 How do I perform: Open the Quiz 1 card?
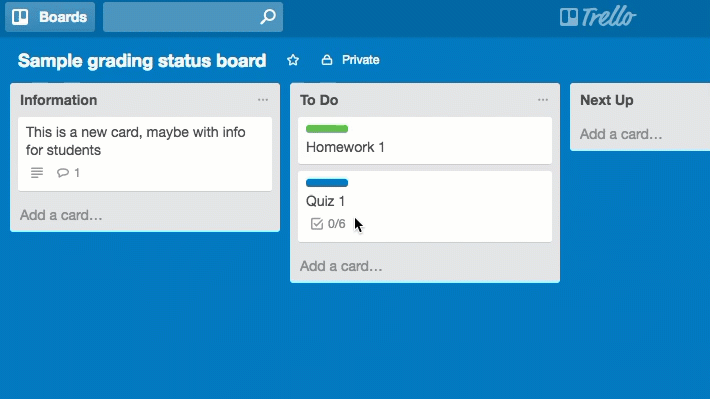click(425, 207)
